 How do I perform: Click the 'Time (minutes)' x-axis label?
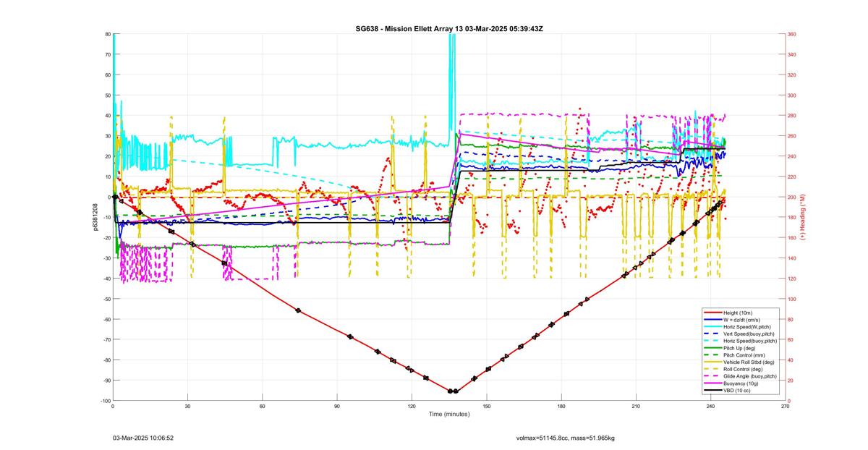(448, 415)
